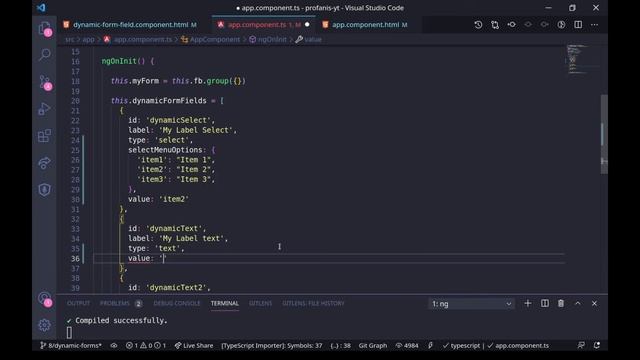The width and height of the screenshot is (640, 360).
Task: Click the editor vertical scrollbar
Action: [x=604, y=134]
